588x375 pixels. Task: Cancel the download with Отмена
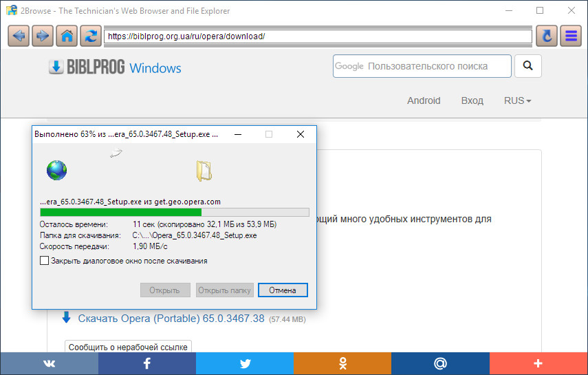[x=283, y=290]
